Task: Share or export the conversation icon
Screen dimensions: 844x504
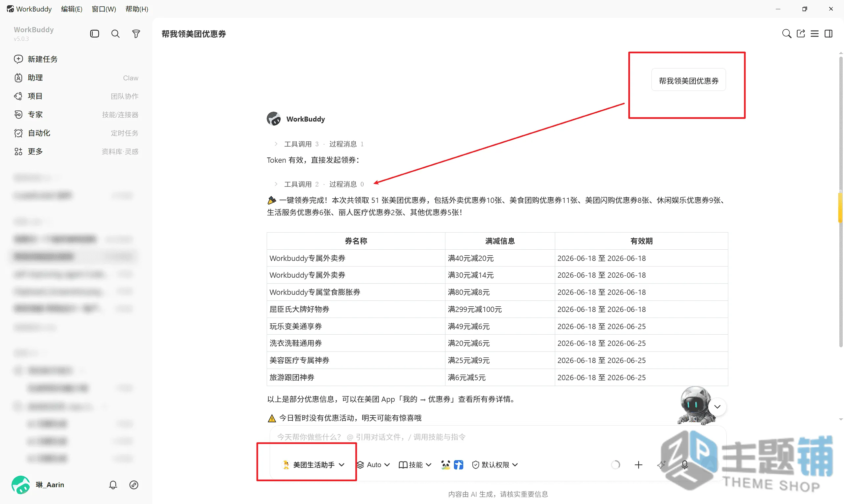Action: pyautogui.click(x=800, y=34)
